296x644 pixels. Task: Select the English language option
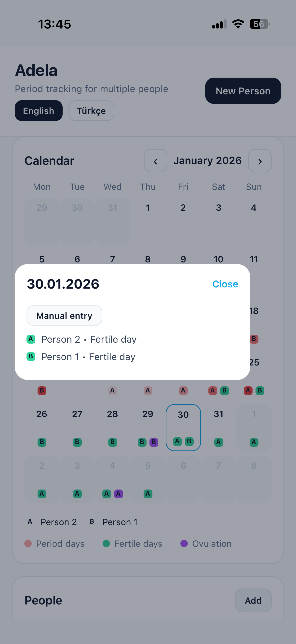pos(39,111)
